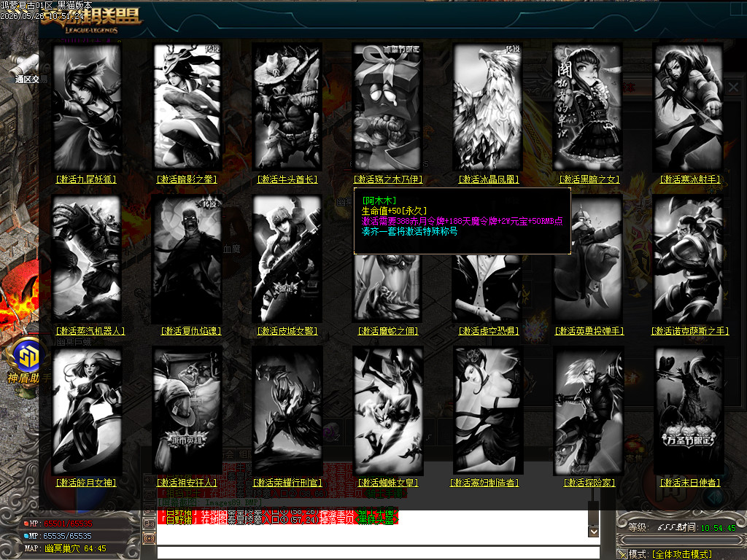Activate 探险家 link
Screen dimensions: 747x560
[x=589, y=483]
